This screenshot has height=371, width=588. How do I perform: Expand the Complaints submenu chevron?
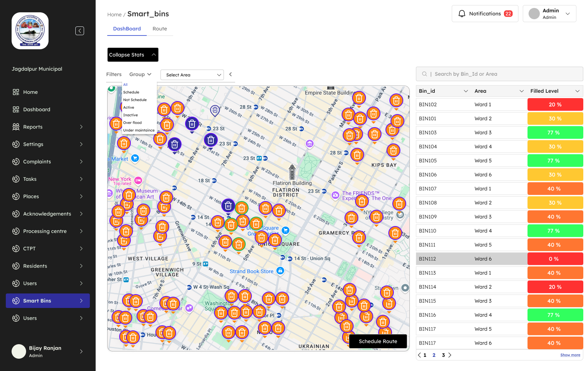(x=81, y=162)
